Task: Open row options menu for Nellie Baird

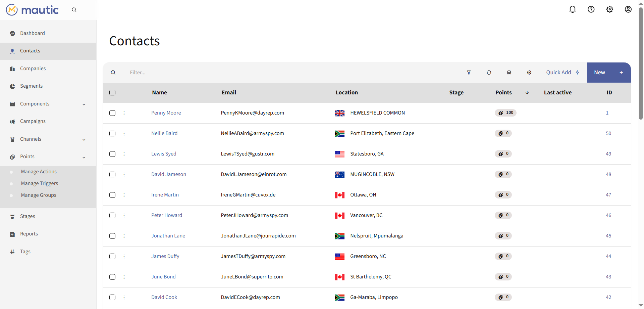Action: click(124, 134)
